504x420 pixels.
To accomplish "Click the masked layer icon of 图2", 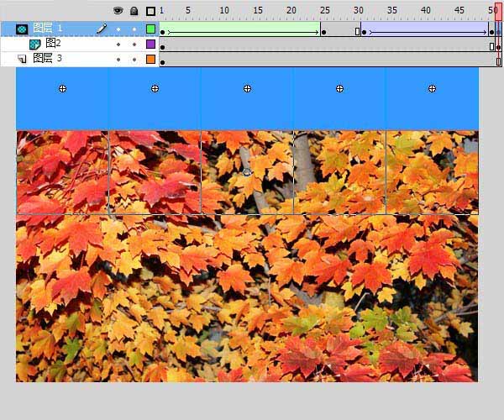I will [x=35, y=45].
